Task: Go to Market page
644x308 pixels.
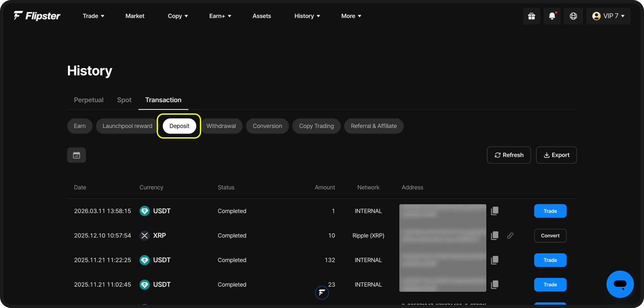Action: tap(135, 16)
